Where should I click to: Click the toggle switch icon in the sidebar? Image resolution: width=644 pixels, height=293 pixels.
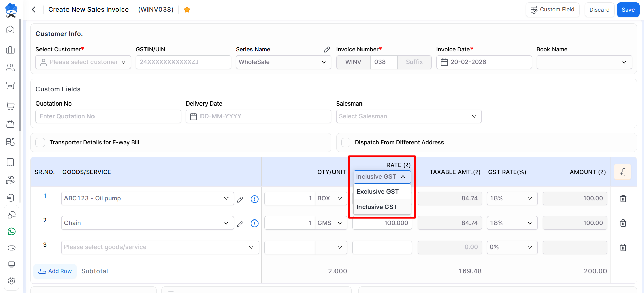pos(11,248)
